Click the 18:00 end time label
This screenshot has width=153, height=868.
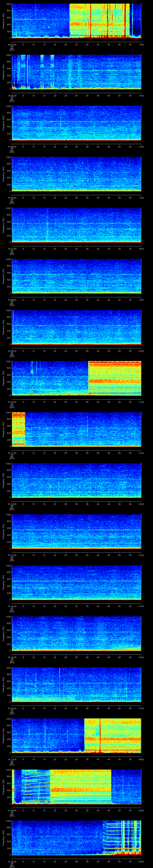click(x=141, y=760)
